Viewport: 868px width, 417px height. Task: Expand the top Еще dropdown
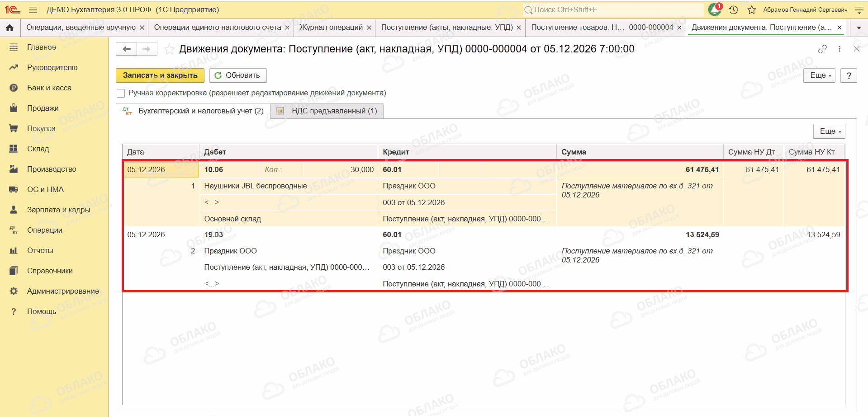point(819,75)
